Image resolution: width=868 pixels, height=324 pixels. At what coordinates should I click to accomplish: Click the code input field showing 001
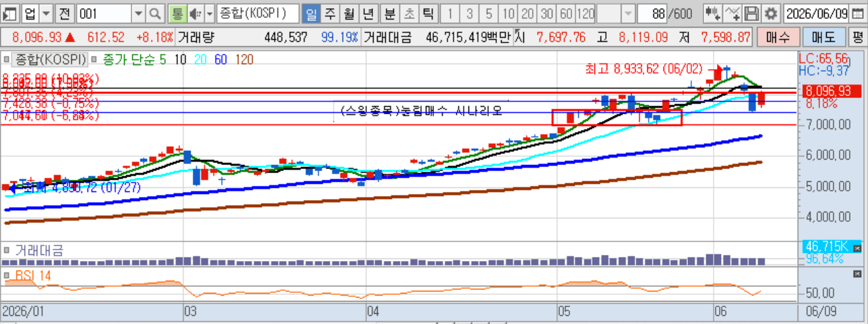(104, 13)
